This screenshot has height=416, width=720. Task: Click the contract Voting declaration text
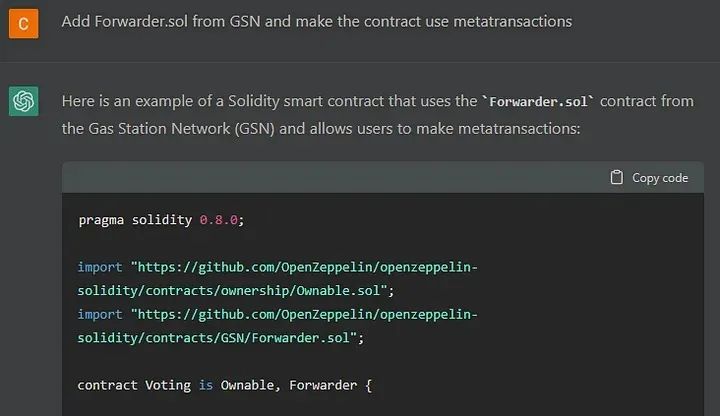tap(134, 385)
